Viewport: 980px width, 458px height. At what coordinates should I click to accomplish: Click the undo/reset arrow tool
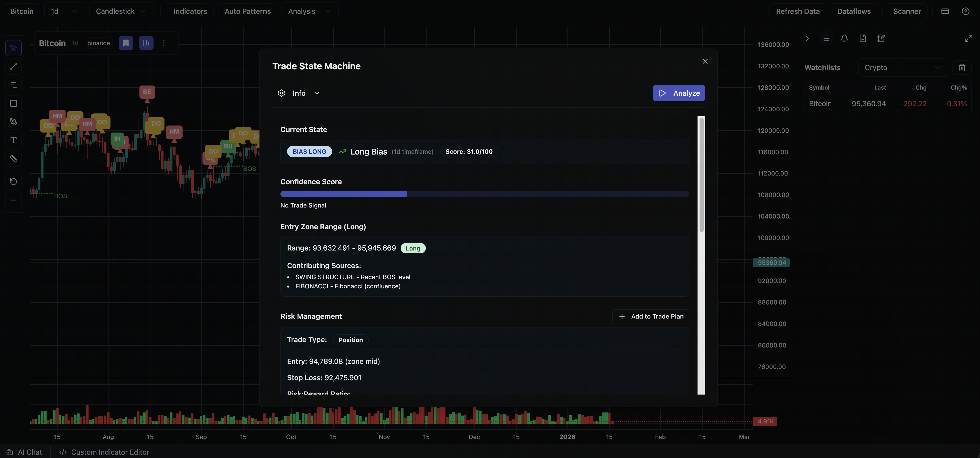tap(13, 181)
